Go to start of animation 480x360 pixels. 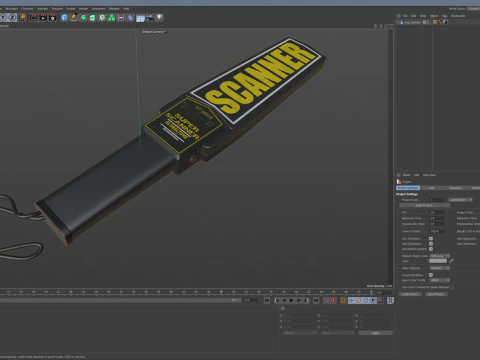tap(267, 300)
